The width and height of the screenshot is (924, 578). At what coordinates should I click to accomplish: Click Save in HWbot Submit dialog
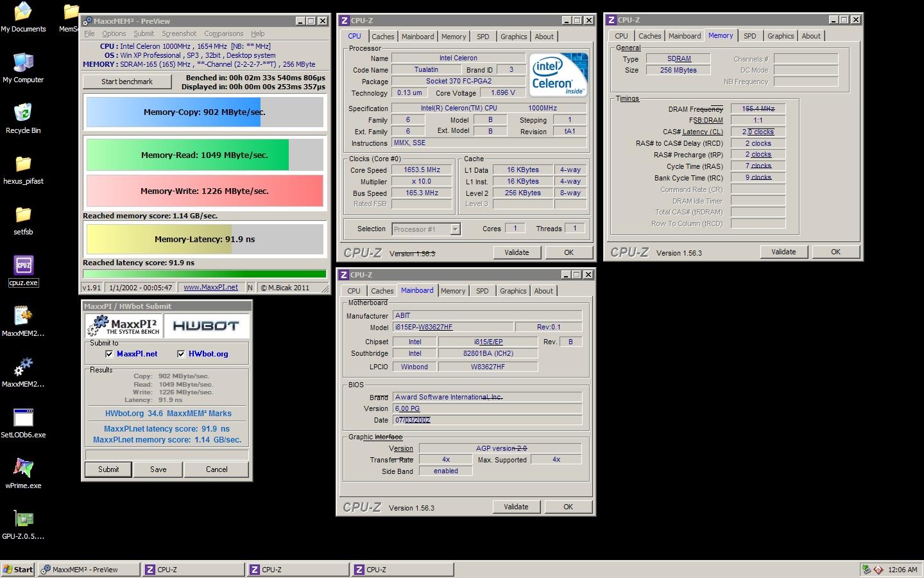point(158,469)
